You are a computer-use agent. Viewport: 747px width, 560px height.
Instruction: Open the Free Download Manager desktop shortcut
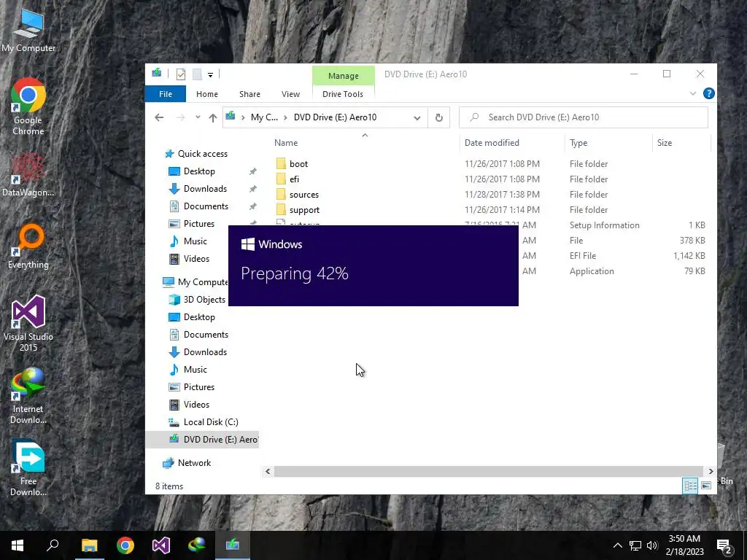tap(28, 468)
